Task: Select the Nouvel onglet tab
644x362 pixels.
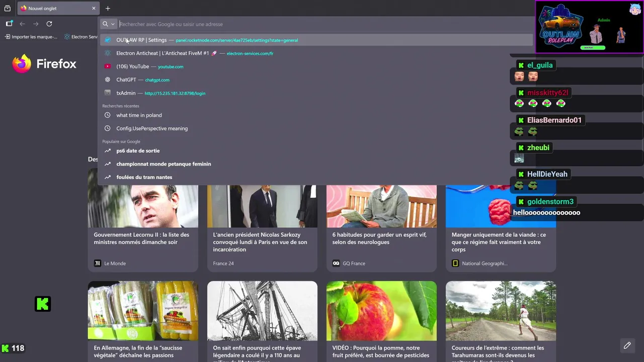Action: [x=58, y=9]
